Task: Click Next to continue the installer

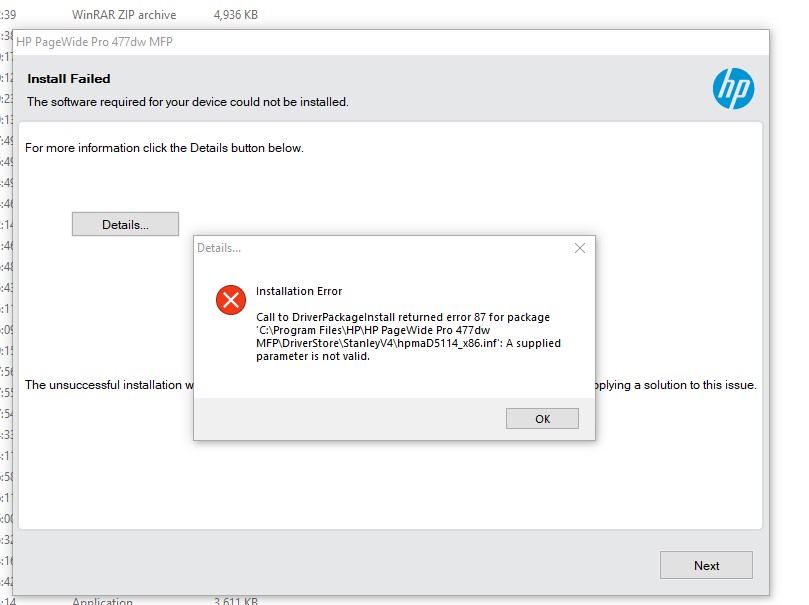Action: (x=706, y=565)
